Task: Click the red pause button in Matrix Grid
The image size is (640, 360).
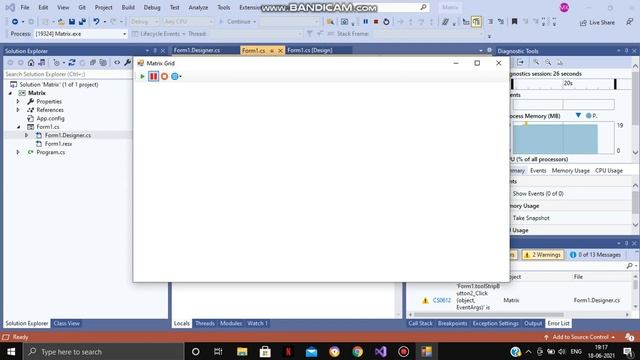Action: (153, 76)
